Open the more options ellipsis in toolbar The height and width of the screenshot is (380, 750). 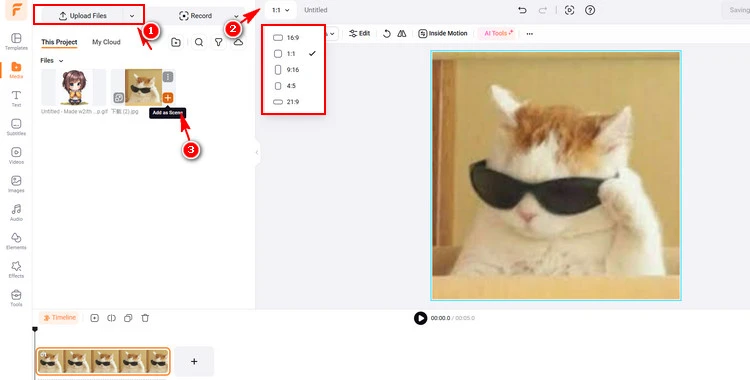click(x=529, y=34)
